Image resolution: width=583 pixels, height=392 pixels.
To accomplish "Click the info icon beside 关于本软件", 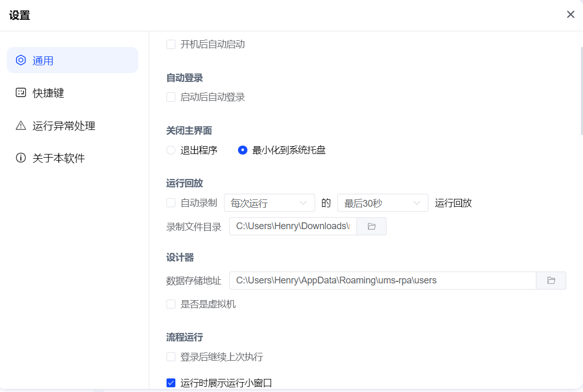I will (x=21, y=158).
